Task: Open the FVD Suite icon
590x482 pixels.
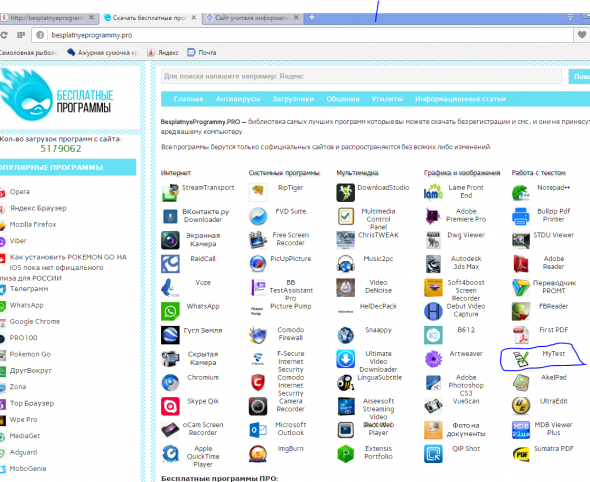Action: tap(258, 216)
